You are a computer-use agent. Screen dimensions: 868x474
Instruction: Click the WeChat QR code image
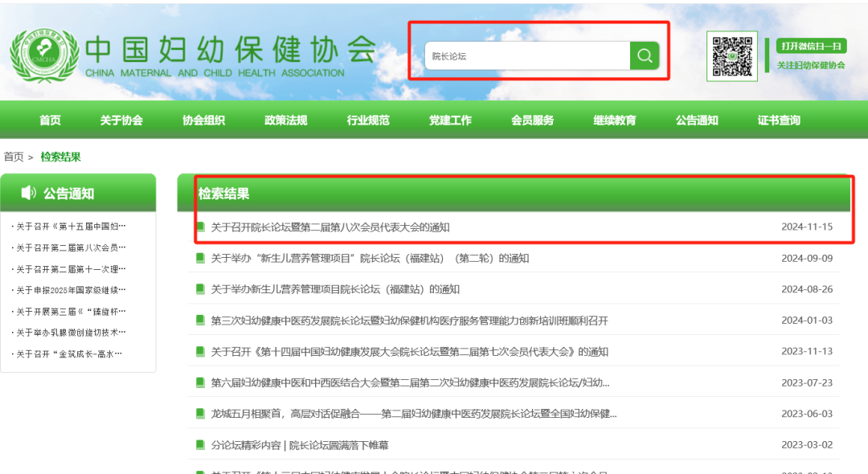coord(731,56)
